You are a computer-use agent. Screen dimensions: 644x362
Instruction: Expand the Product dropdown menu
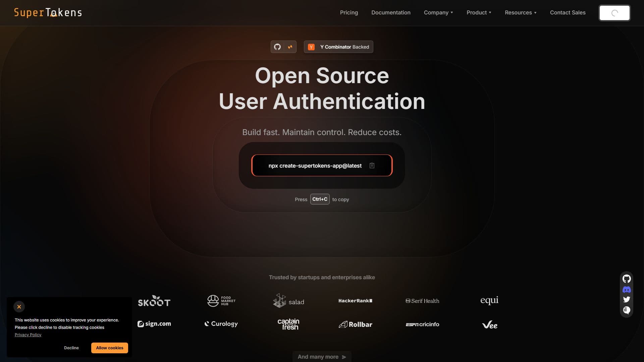pos(479,13)
